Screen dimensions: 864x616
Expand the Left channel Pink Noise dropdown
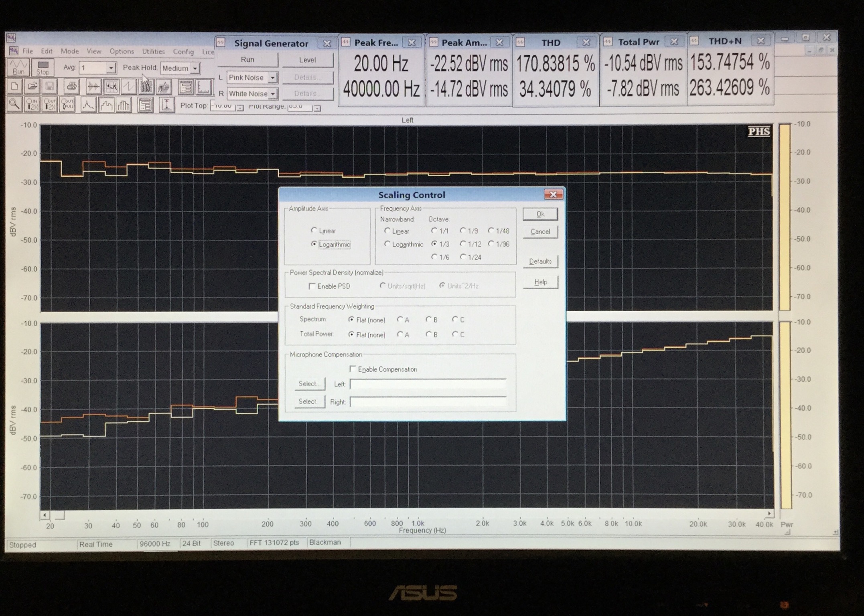(272, 77)
